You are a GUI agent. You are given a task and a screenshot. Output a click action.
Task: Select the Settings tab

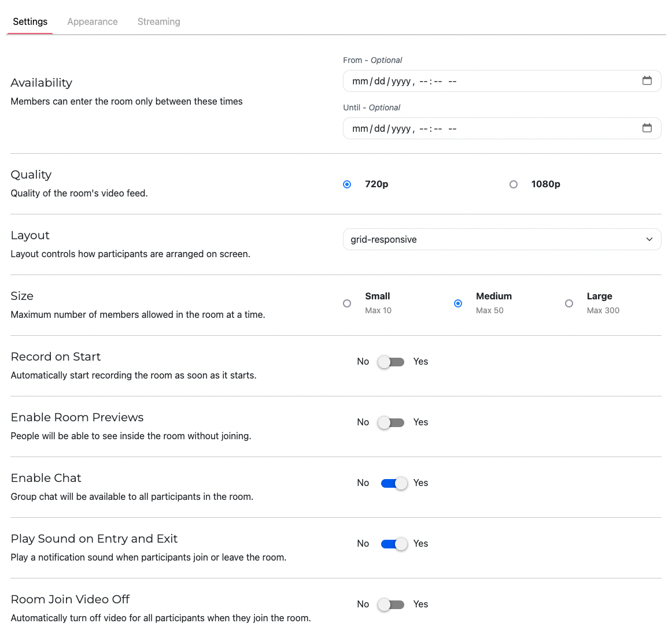click(29, 21)
